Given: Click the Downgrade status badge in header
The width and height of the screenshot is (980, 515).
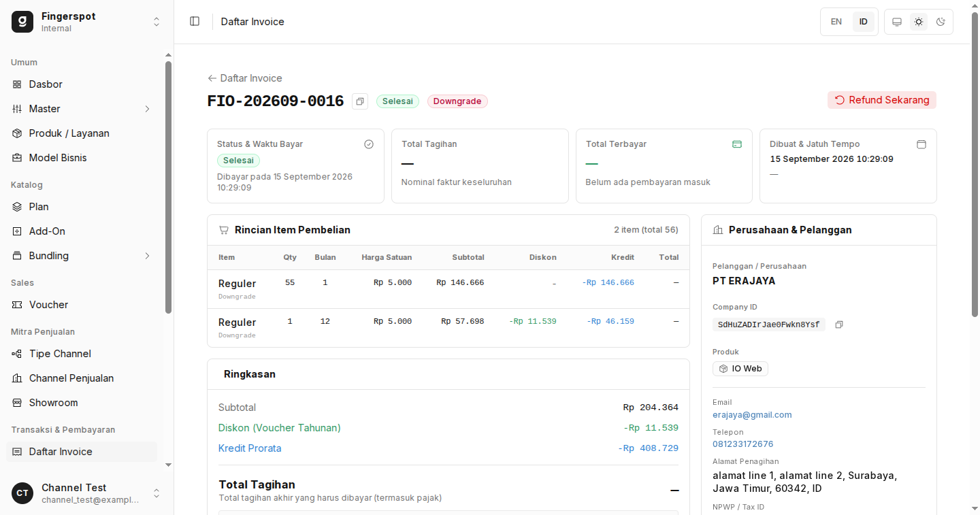Looking at the screenshot, I should coord(457,101).
